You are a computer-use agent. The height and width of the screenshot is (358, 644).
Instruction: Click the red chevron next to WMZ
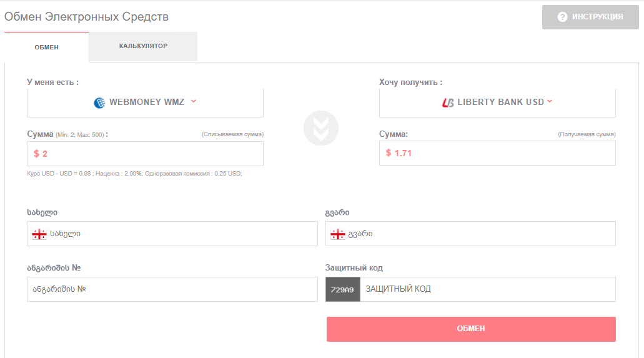point(194,101)
